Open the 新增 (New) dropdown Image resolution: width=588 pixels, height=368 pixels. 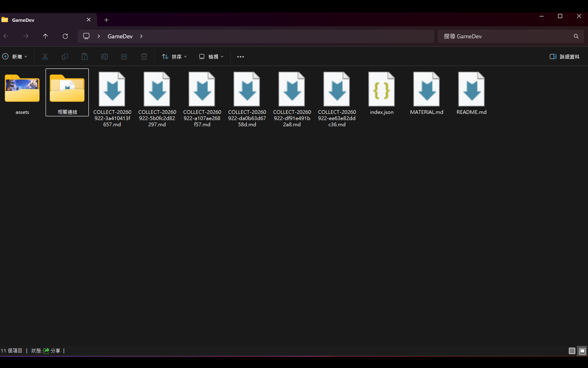15,57
